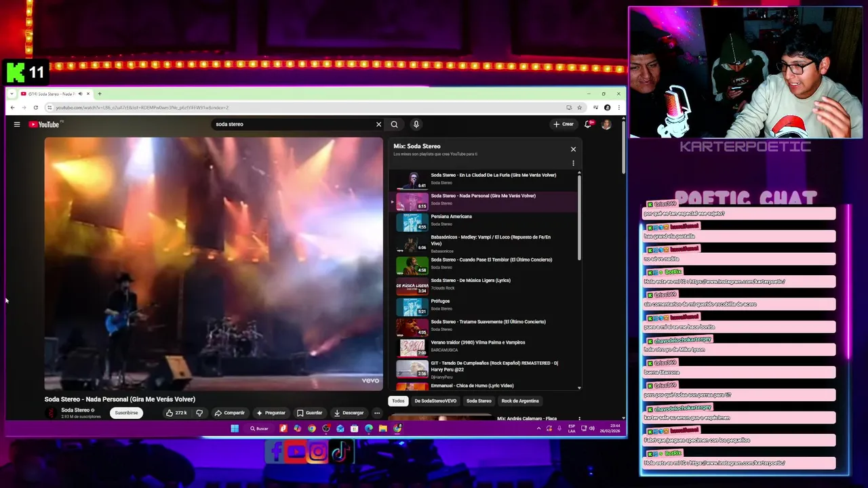Show hidden system tray icons chevron
The image size is (868, 488).
click(539, 428)
